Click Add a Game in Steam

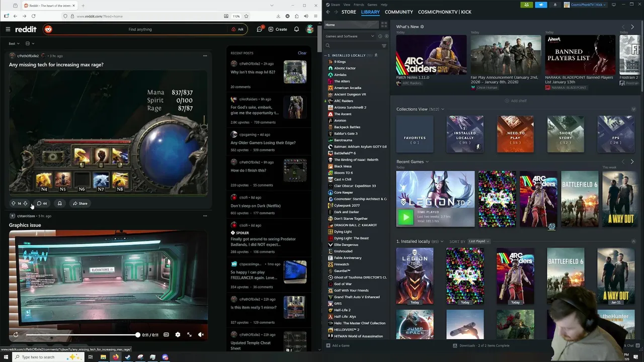click(338, 345)
